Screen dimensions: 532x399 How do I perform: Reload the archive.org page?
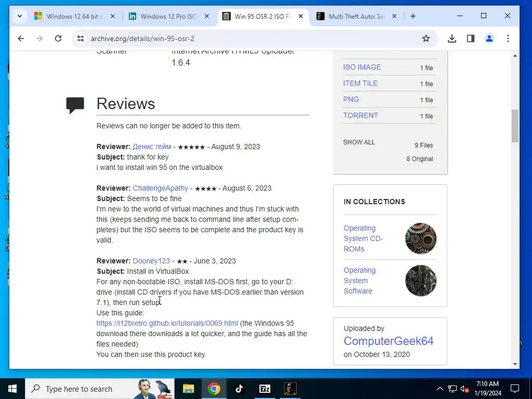pyautogui.click(x=58, y=38)
